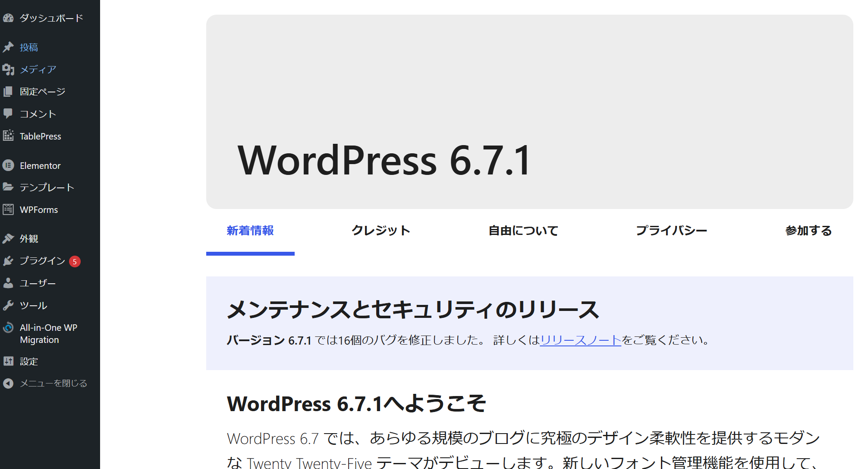Image resolution: width=868 pixels, height=469 pixels.
Task: Click the pages icon beside 固定ページ
Action: 8,92
